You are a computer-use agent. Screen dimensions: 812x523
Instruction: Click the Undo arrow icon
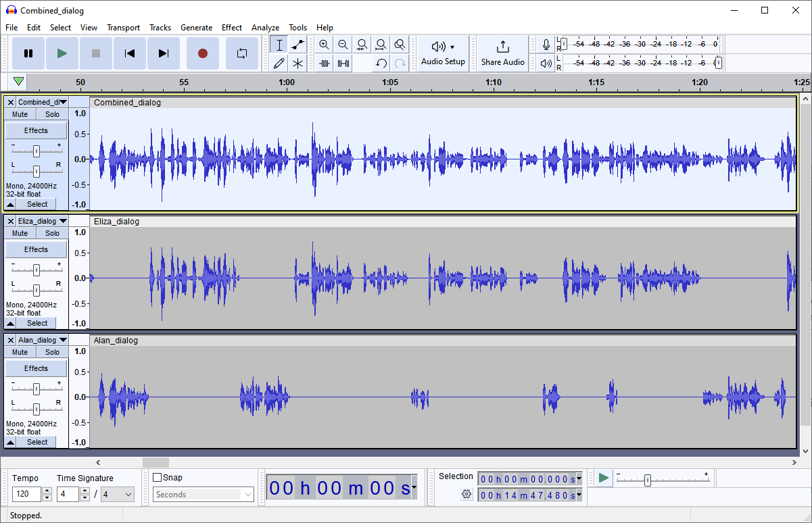point(381,64)
